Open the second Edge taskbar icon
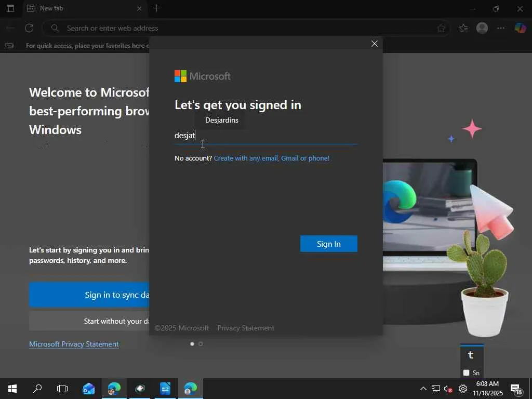Image resolution: width=532 pixels, height=399 pixels. click(191, 389)
